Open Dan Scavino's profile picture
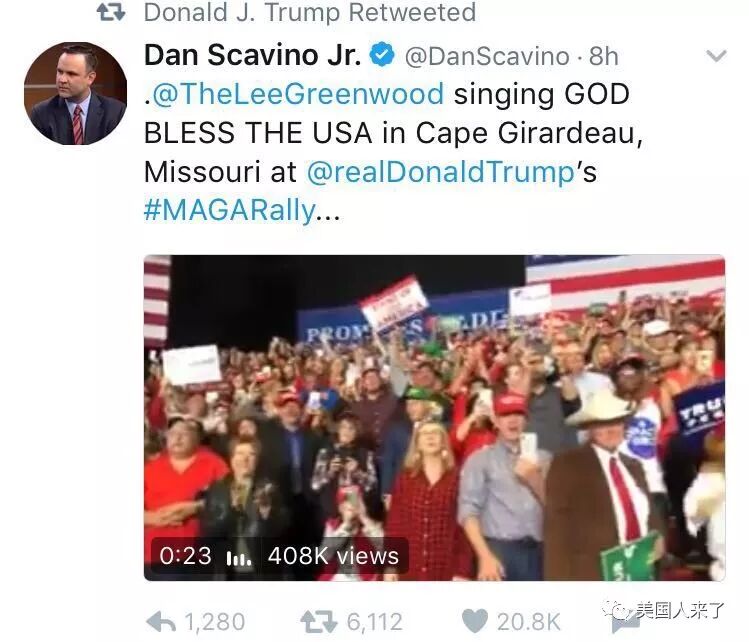 (76, 94)
